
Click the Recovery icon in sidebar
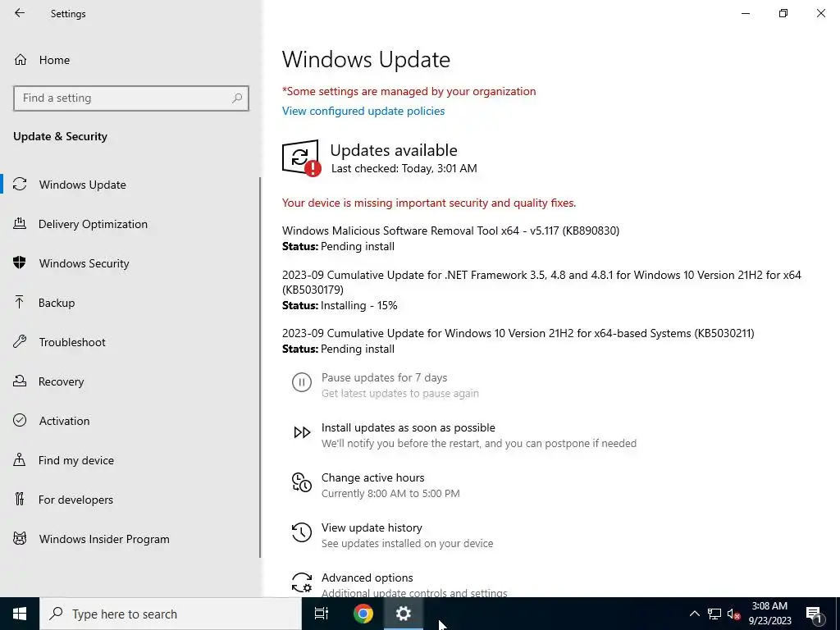20,381
